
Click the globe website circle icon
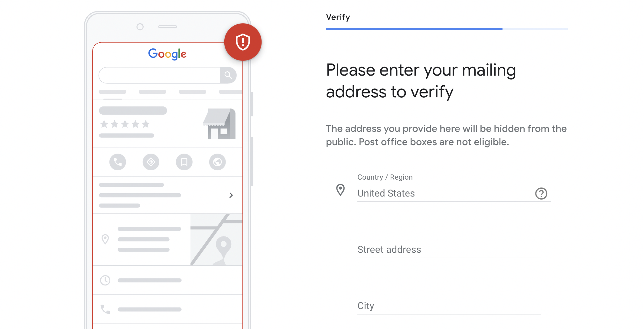coord(217,162)
